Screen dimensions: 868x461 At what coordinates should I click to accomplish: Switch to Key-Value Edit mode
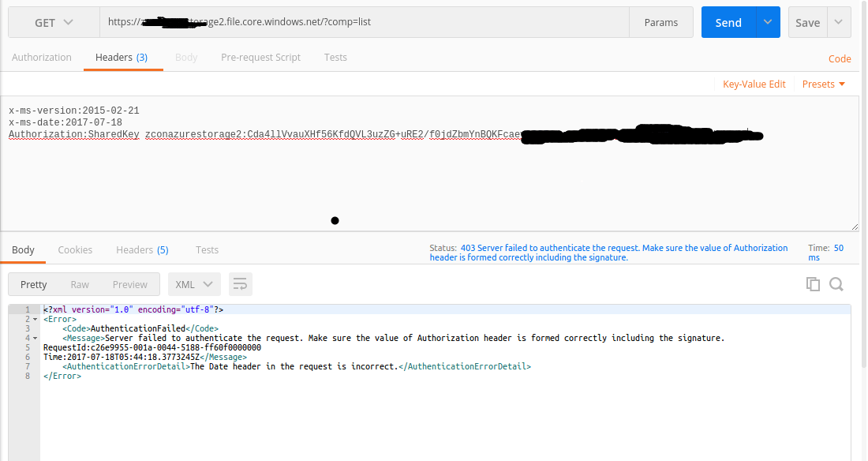[754, 84]
